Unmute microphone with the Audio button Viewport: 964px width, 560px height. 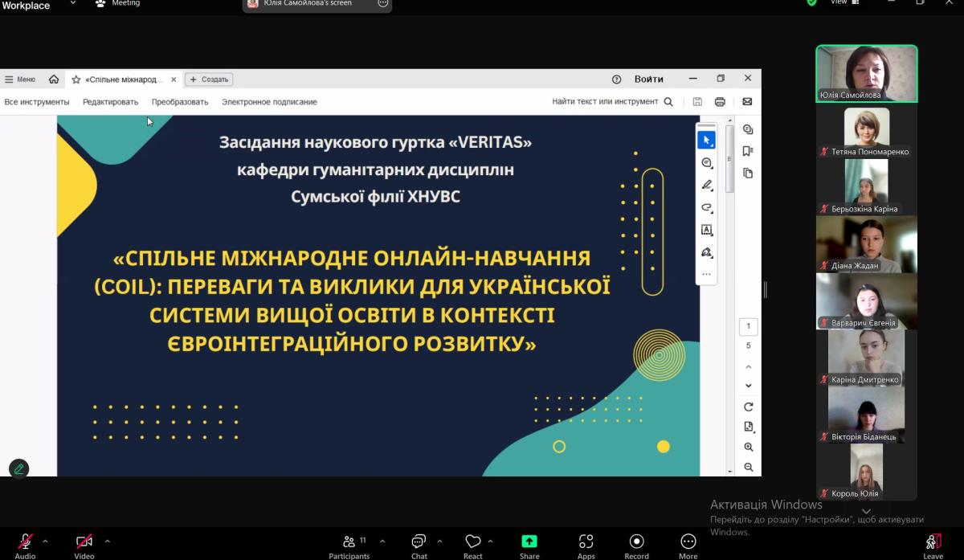click(x=25, y=542)
